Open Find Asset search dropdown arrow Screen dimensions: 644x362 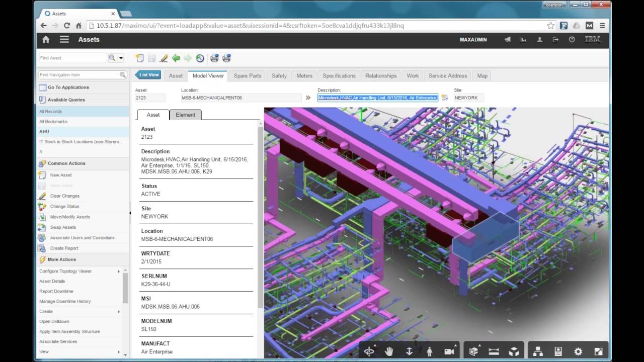121,58
